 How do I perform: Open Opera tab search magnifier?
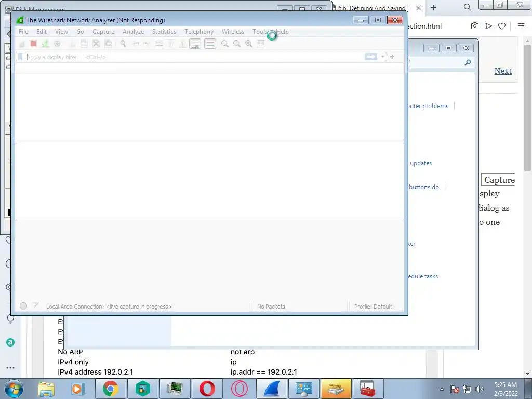tap(467, 7)
